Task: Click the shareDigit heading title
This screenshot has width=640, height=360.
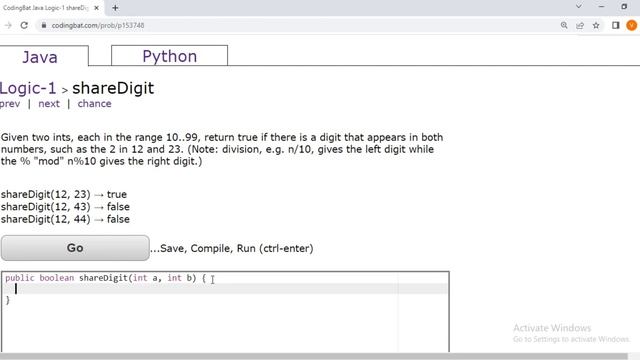Action: tap(113, 88)
